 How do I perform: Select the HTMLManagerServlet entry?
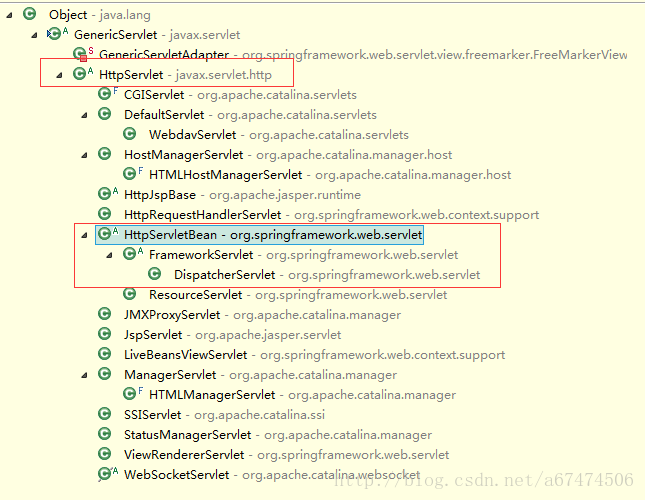(x=302, y=394)
